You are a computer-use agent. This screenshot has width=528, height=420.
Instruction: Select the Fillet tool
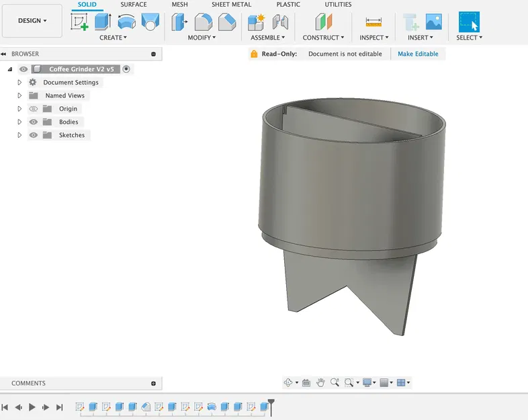(x=203, y=22)
